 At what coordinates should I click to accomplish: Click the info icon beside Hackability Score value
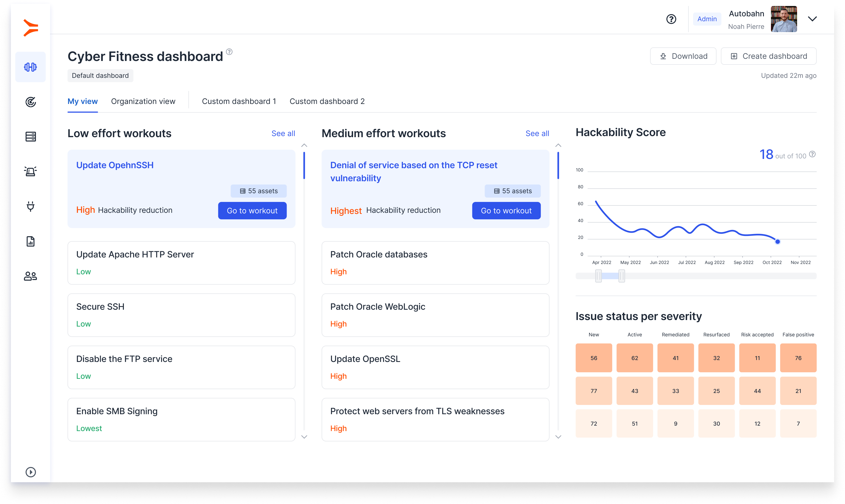click(812, 154)
